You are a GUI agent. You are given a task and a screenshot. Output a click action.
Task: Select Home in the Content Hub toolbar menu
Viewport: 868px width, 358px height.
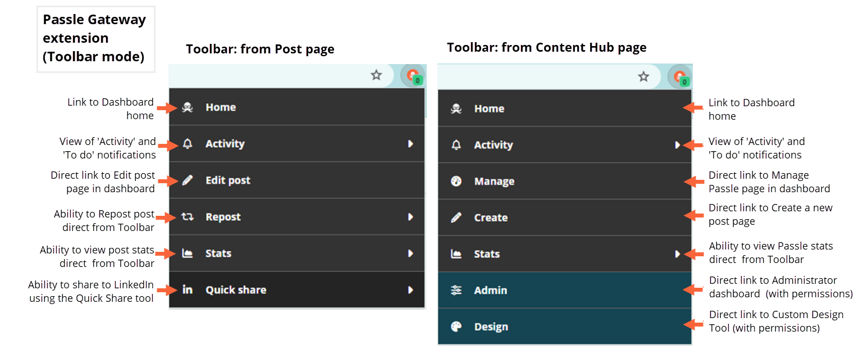click(x=565, y=108)
